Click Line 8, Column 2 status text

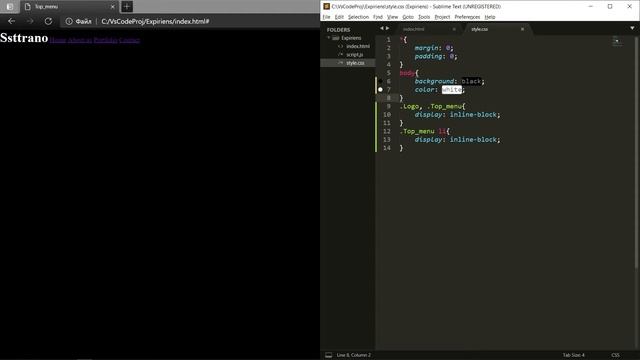354,355
